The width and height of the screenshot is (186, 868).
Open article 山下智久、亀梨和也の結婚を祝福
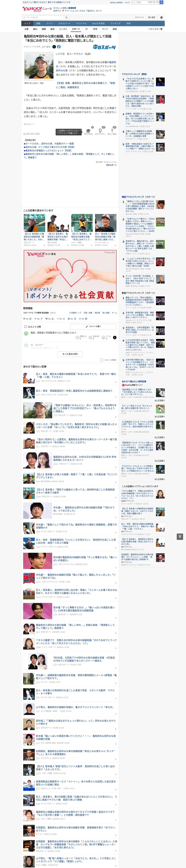pos(75,707)
